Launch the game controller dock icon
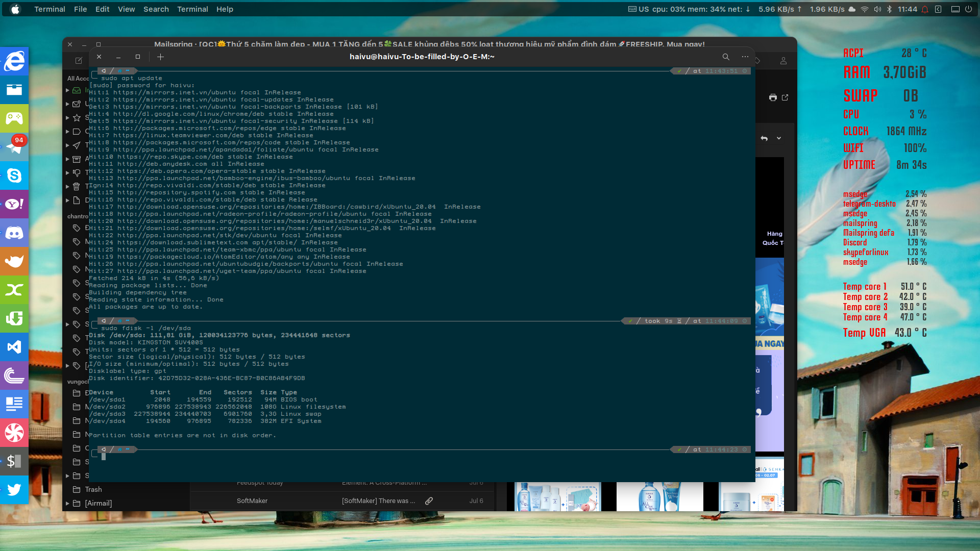 [14, 118]
